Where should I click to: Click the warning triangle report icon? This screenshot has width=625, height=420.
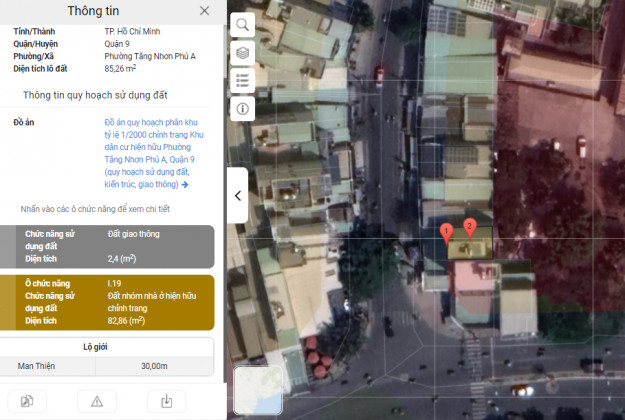click(97, 401)
